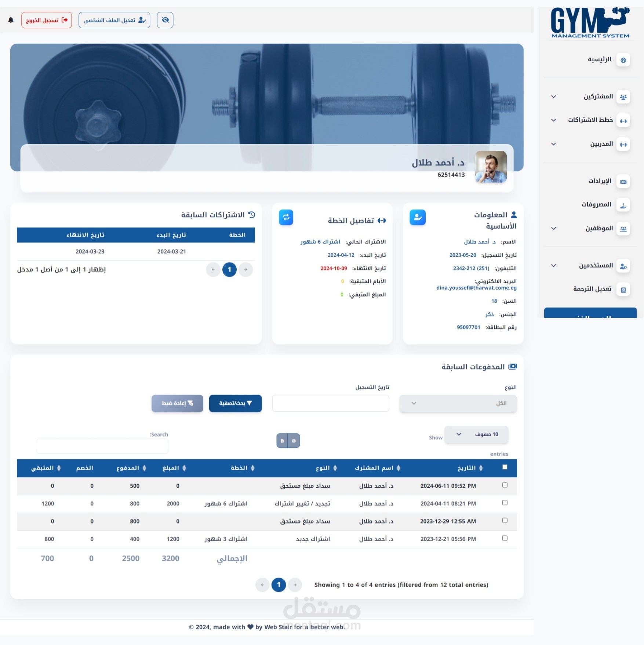Click the تاريخ التسجيل date field

click(331, 404)
